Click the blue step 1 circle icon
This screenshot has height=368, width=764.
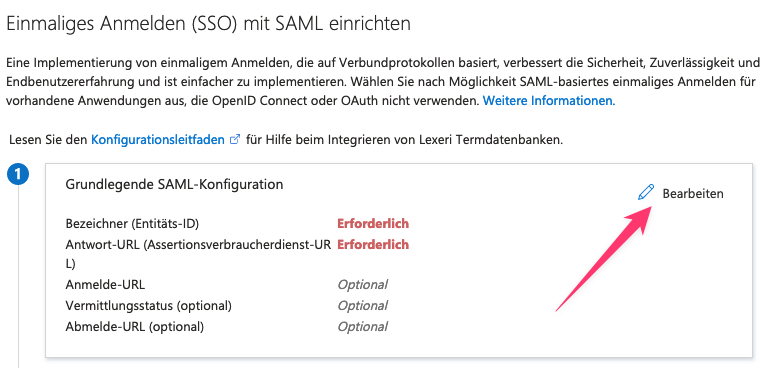(18, 174)
